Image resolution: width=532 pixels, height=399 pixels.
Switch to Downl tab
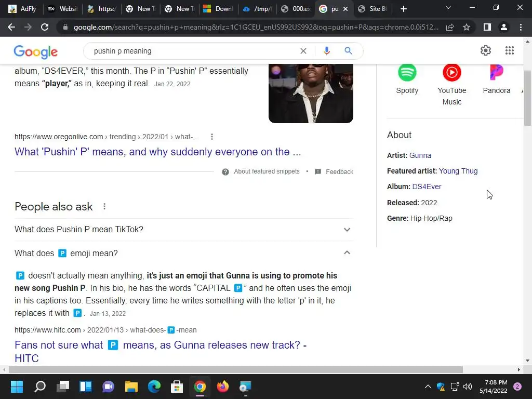tap(219, 9)
